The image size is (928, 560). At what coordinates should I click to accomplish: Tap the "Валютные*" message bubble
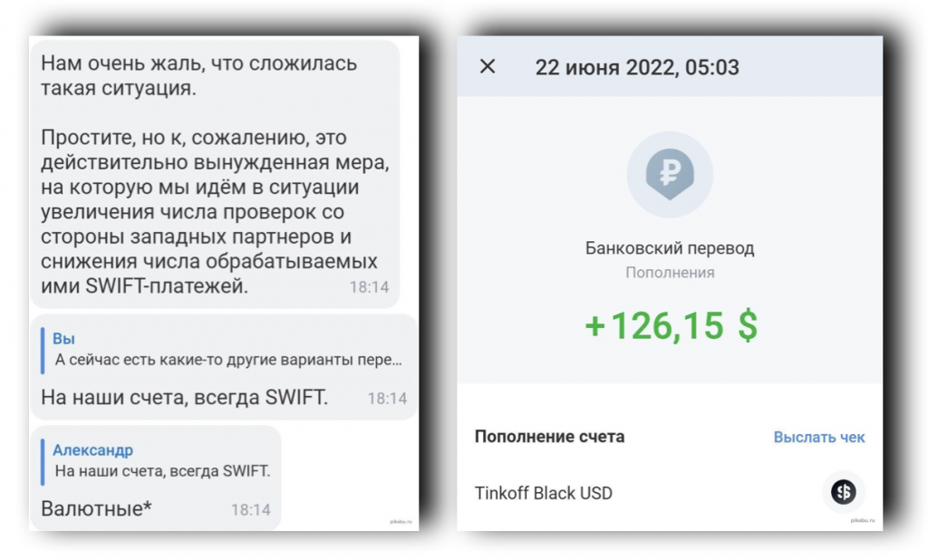pyautogui.click(x=97, y=508)
